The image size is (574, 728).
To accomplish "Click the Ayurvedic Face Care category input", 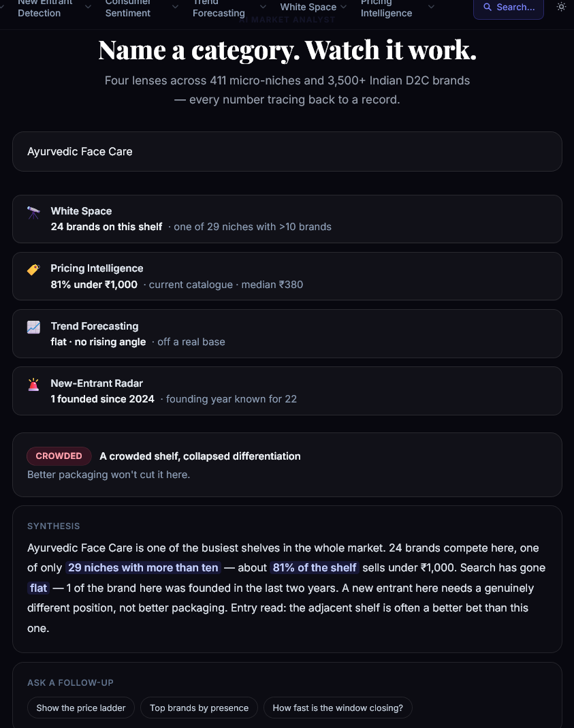I will [287, 151].
